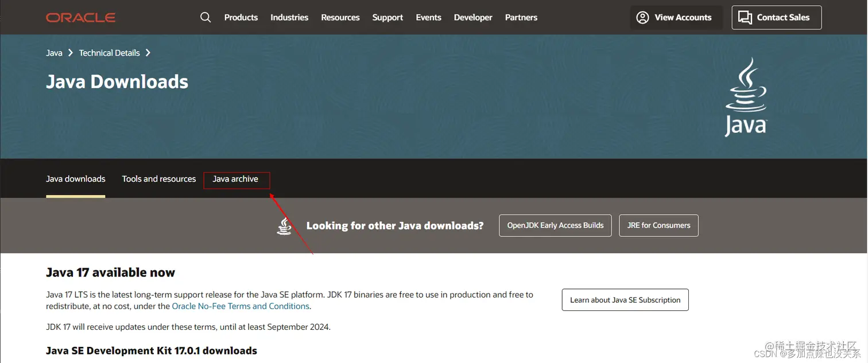The image size is (868, 363).
Task: Open the search magnifier icon
Action: pyautogui.click(x=206, y=17)
